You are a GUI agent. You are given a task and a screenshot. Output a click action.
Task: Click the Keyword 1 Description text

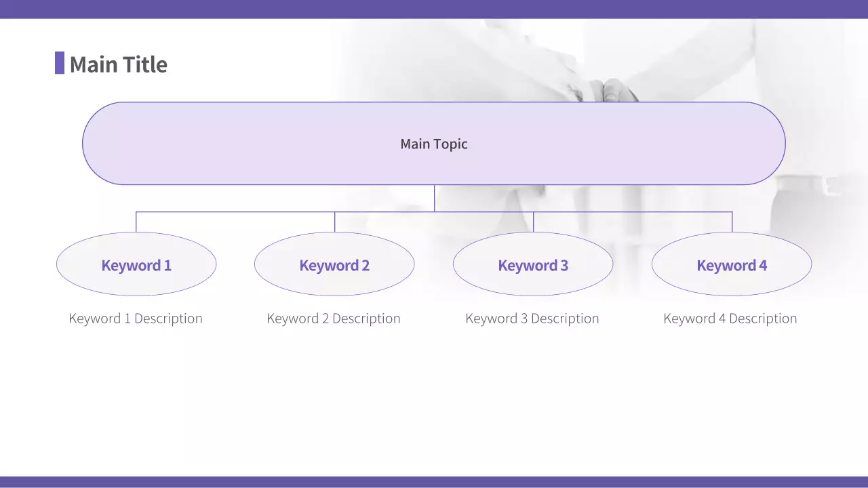pos(136,319)
